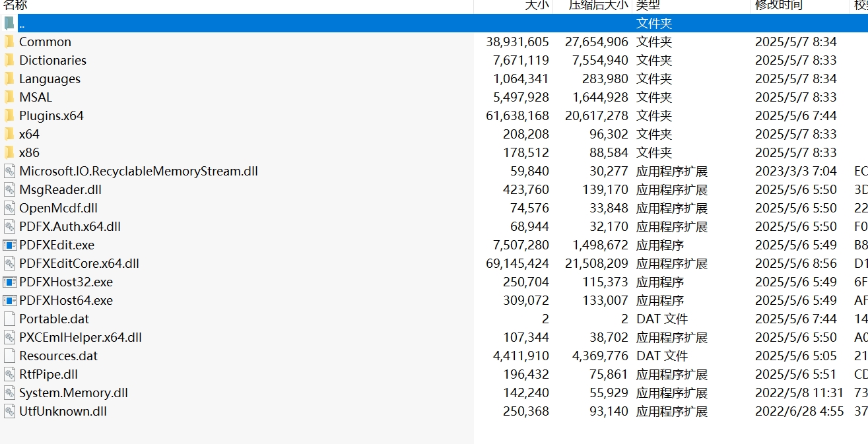Screen dimensions: 868x444
Task: Click the compressed size 4,369,776
Action: [600, 356]
